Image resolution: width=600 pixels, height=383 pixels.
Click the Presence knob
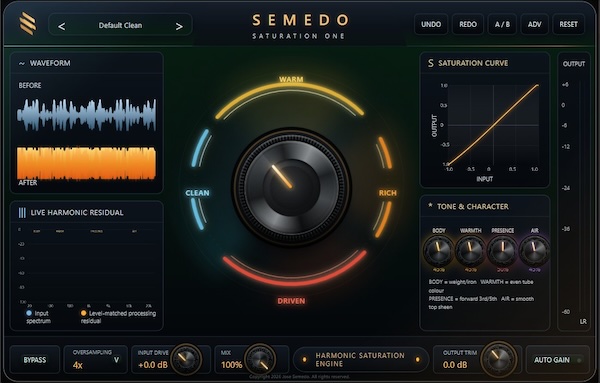tap(502, 251)
